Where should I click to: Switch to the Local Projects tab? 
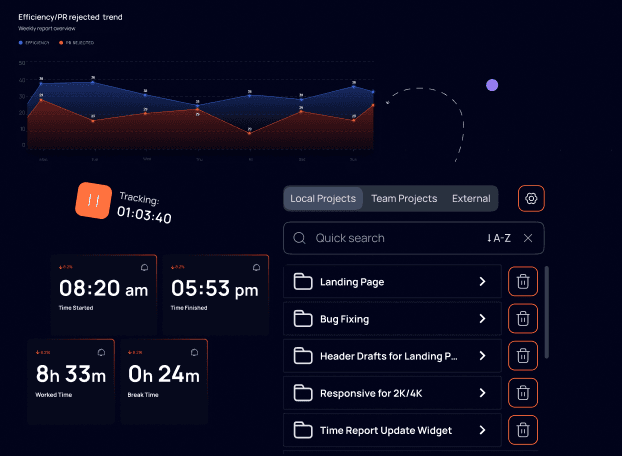coord(323,198)
